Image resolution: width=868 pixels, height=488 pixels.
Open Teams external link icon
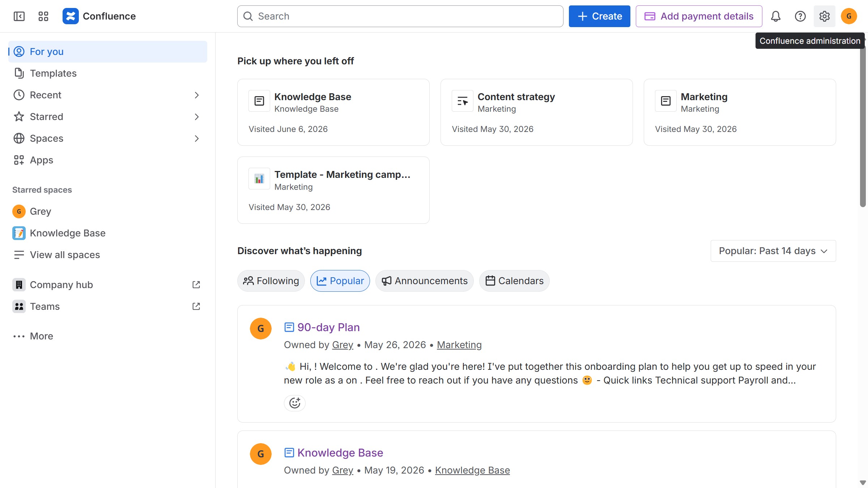(x=196, y=307)
